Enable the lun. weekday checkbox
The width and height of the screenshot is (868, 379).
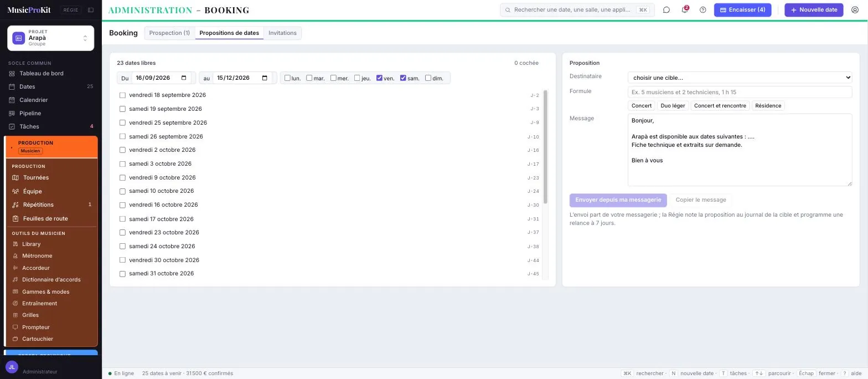coord(287,78)
